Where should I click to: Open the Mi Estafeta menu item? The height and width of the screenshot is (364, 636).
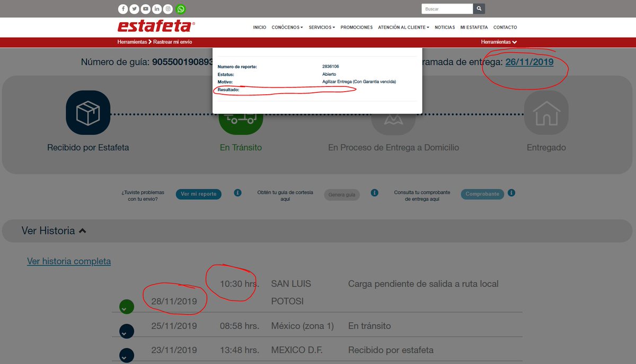(474, 27)
